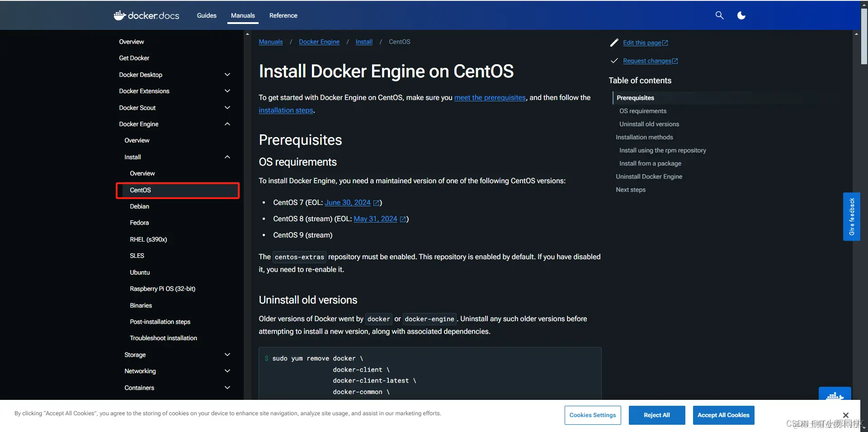Open the search magnifier icon
Image resolution: width=868 pixels, height=432 pixels.
[x=719, y=15]
